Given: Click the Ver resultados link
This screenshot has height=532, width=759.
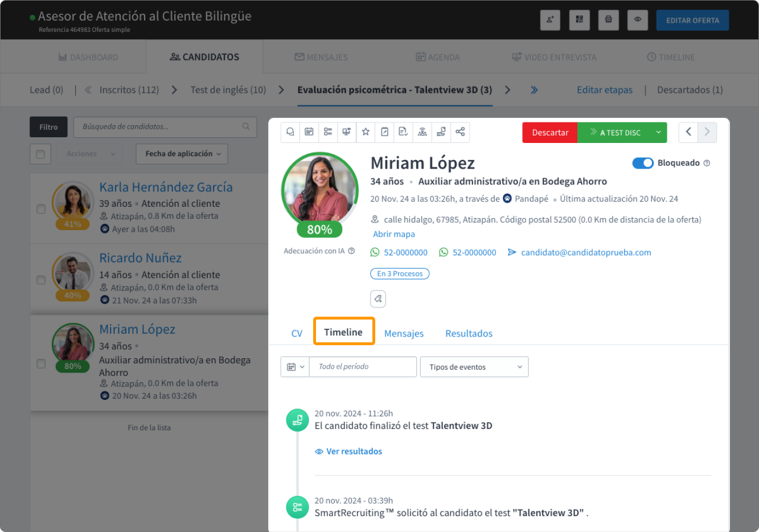Looking at the screenshot, I should 354,451.
